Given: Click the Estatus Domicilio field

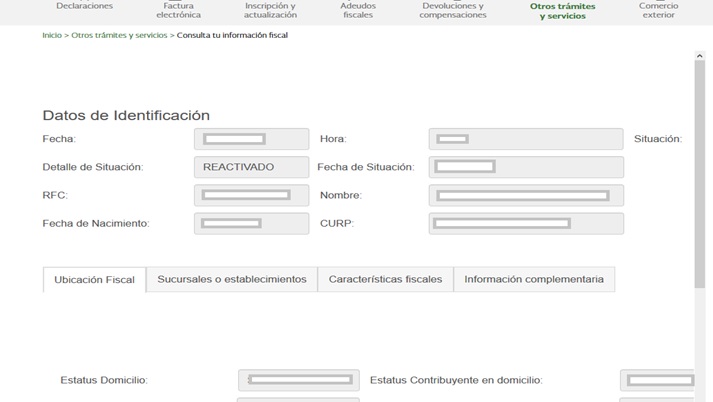Looking at the screenshot, I should pos(300,380).
